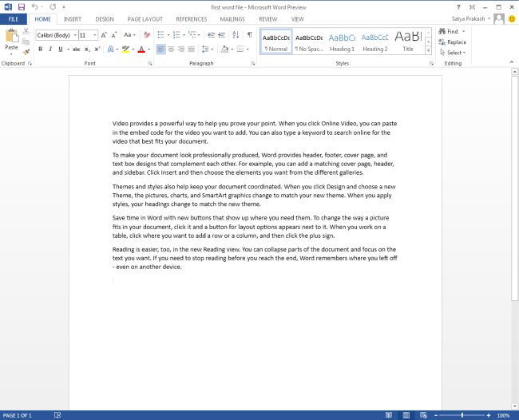Clear all formatting from the selection
This screenshot has height=420, width=519.
[x=147, y=35]
